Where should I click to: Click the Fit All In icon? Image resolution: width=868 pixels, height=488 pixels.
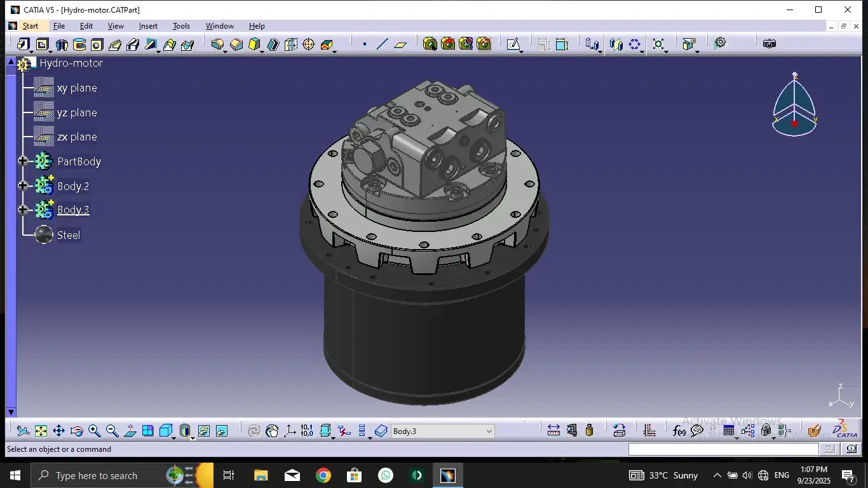click(x=41, y=431)
